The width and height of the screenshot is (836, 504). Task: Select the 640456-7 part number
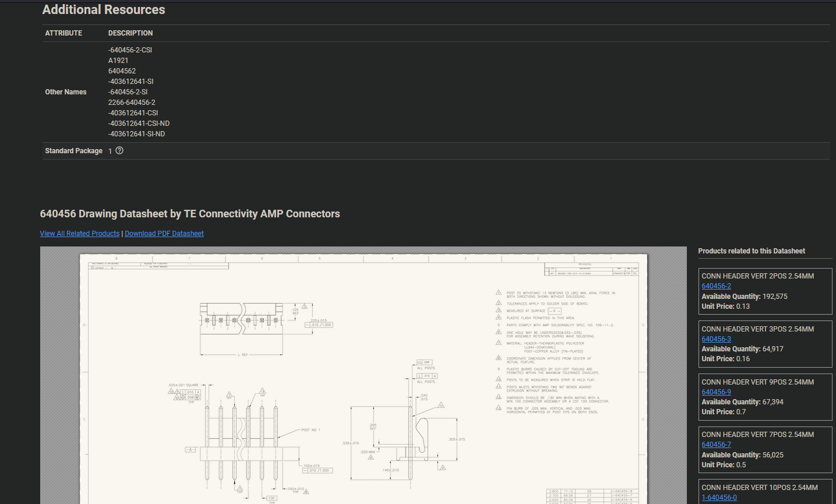tap(716, 445)
